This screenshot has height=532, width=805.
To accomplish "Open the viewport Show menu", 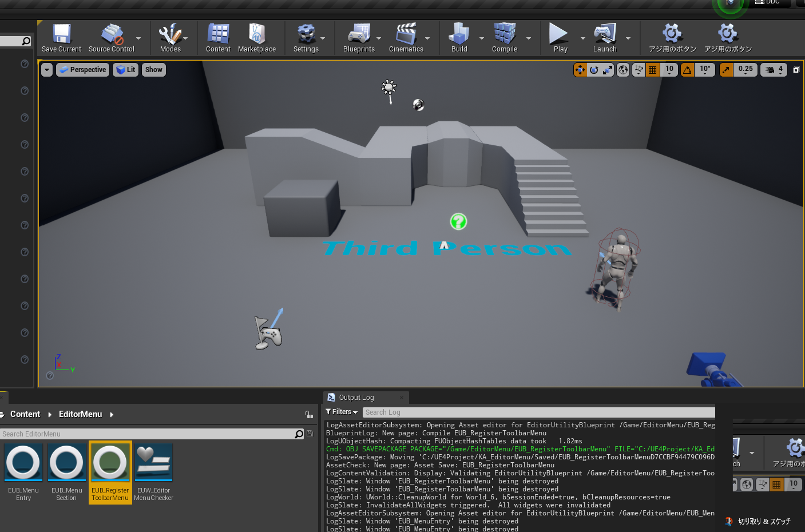I will tap(153, 70).
